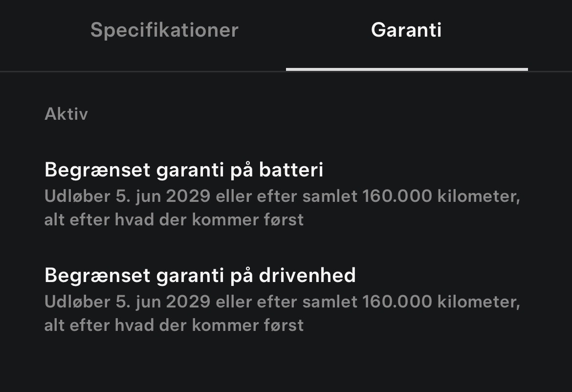Open Begrænset garanti på drivenhed entry
This screenshot has height=392, width=572.
(200, 276)
